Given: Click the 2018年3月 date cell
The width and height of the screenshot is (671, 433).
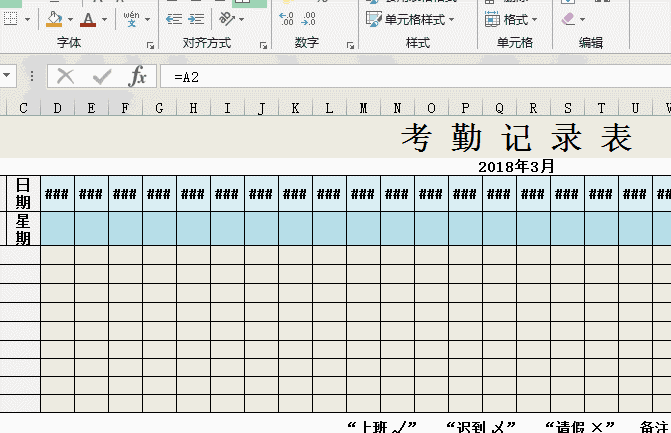Looking at the screenshot, I should 516,166.
